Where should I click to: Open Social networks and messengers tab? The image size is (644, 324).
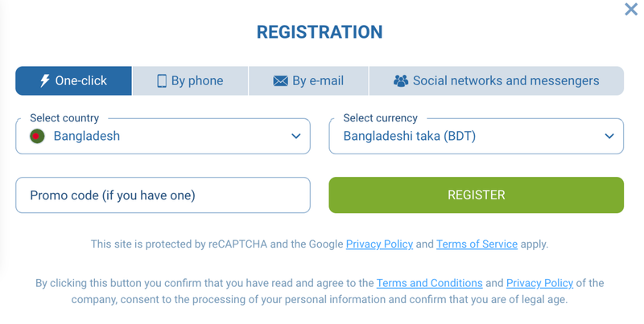point(496,81)
